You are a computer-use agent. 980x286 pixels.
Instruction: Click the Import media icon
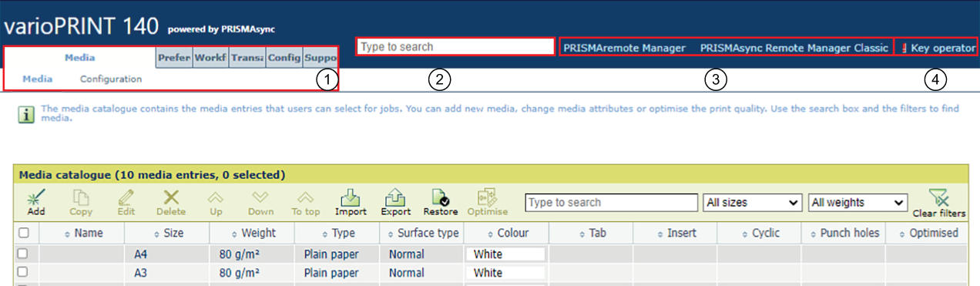pos(351,197)
